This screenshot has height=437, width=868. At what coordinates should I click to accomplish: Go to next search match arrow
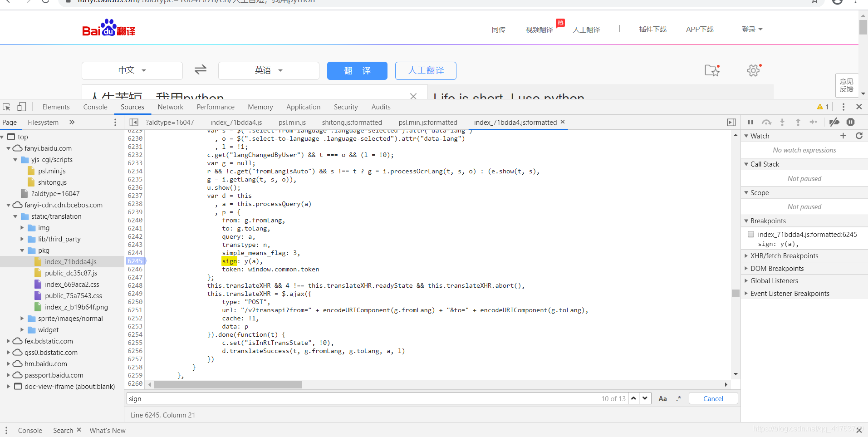(x=645, y=398)
